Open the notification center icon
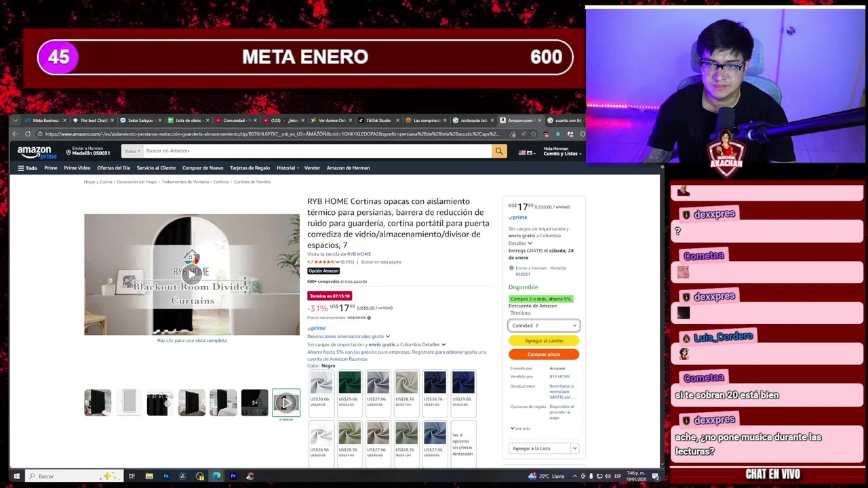The width and height of the screenshot is (868, 488). [655, 476]
